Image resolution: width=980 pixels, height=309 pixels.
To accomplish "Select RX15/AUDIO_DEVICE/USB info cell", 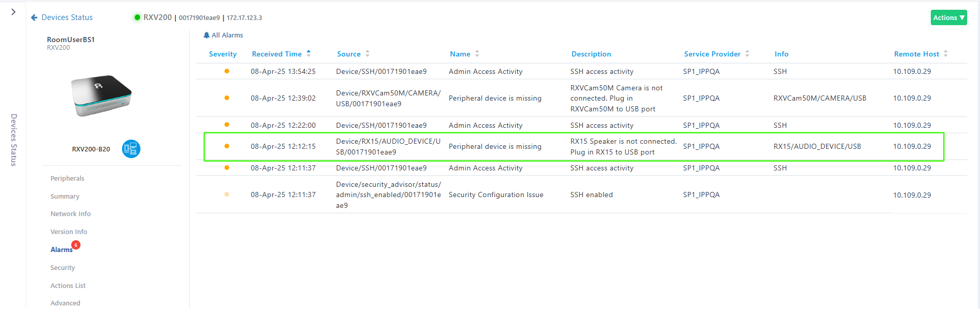I will point(817,147).
